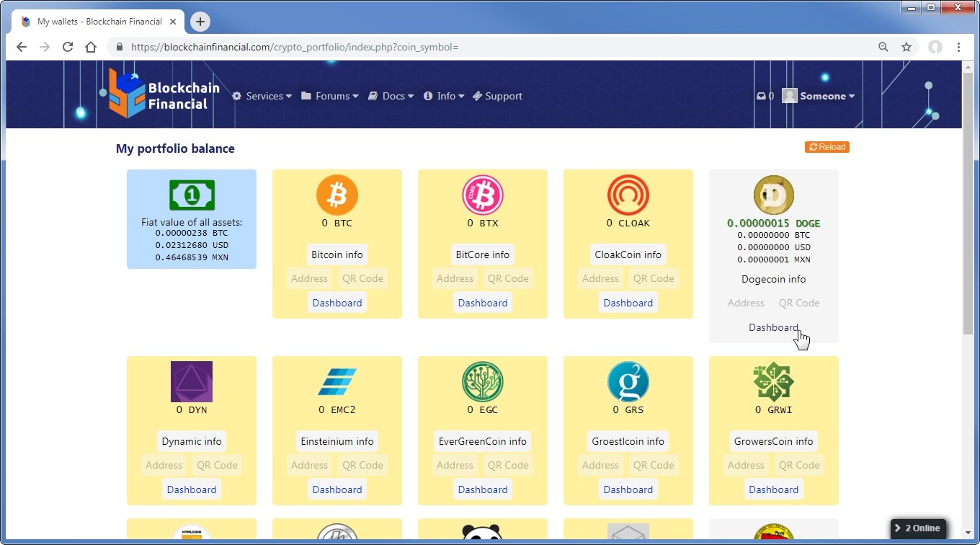Click the pink BitCore coin icon
The image size is (980, 545).
pyautogui.click(x=482, y=195)
